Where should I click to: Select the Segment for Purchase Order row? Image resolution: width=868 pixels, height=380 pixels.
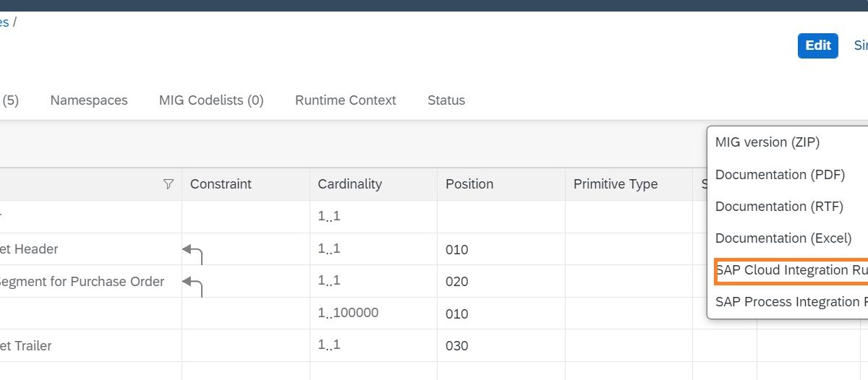[82, 282]
